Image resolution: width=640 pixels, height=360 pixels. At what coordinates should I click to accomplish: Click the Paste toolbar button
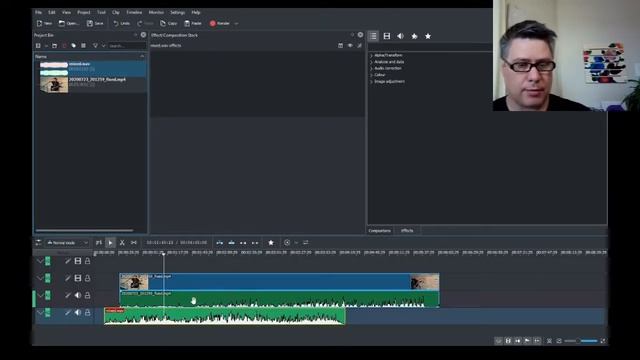[193, 23]
